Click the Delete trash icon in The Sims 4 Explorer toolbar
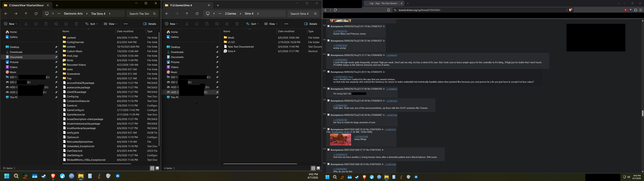The height and width of the screenshot is (181, 644). [x=76, y=24]
